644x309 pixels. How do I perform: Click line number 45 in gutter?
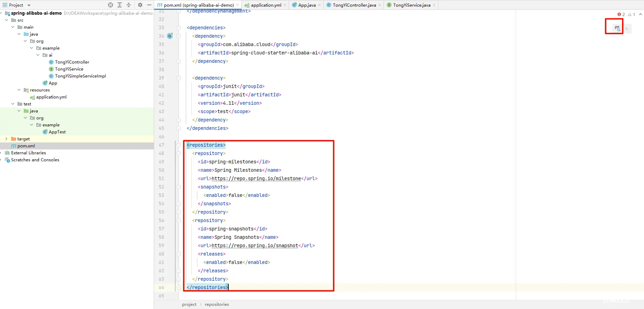pyautogui.click(x=161, y=128)
